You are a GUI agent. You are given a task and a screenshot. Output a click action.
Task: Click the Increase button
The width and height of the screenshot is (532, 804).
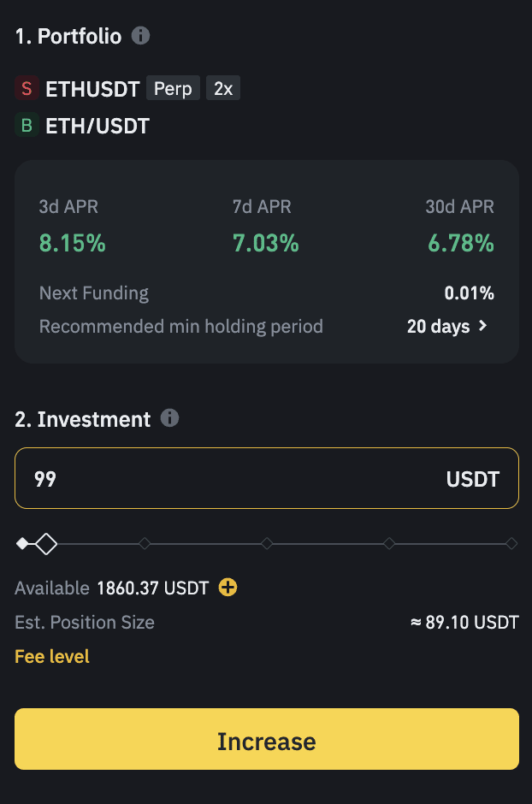coord(267,739)
